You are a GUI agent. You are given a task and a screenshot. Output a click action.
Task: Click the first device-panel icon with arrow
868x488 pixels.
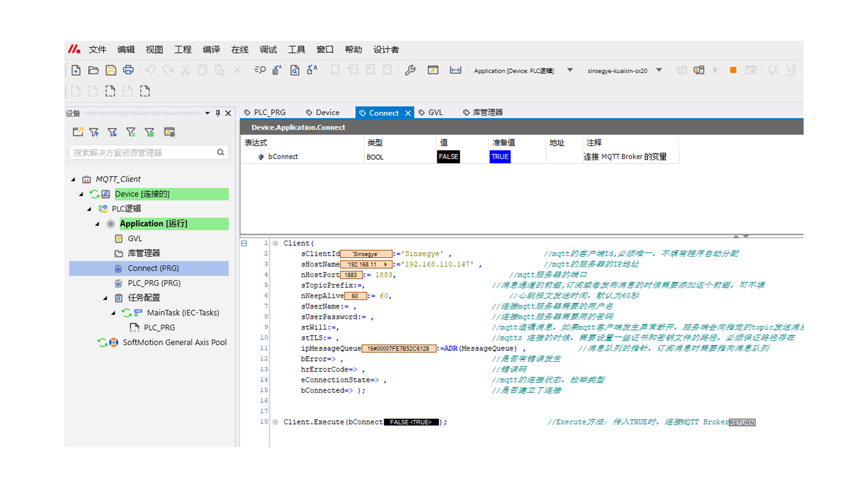(78, 132)
